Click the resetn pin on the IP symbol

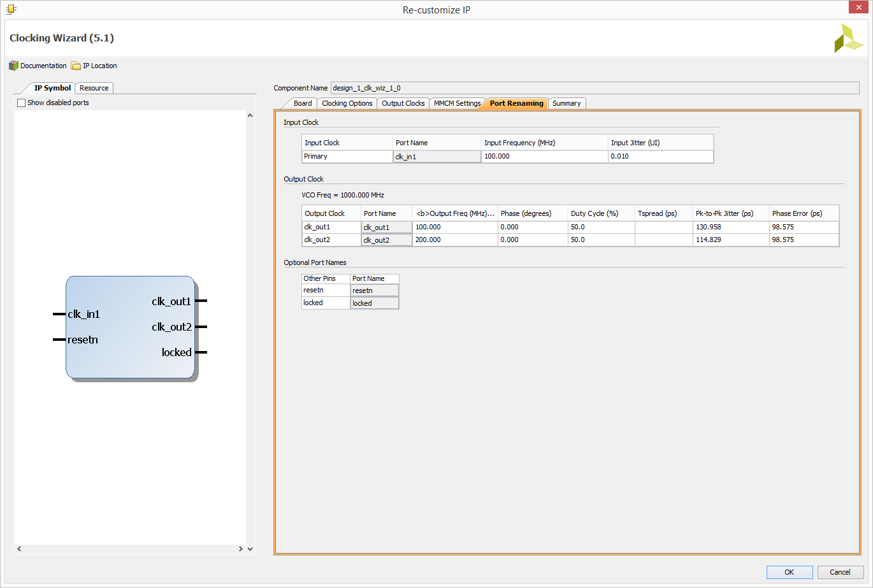(59, 340)
